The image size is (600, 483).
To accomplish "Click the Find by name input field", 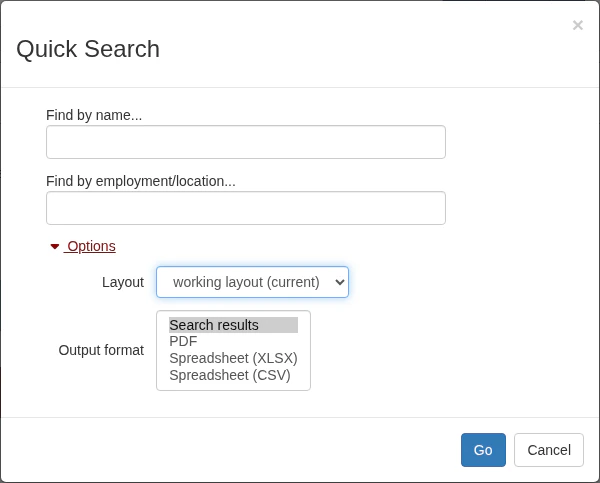I will coord(246,142).
